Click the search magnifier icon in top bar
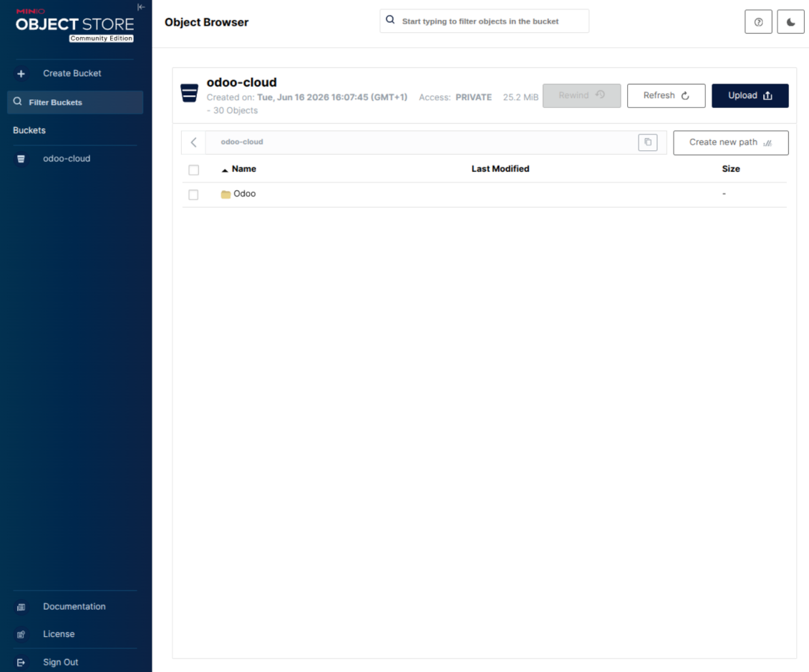This screenshot has height=672, width=809. pos(391,20)
